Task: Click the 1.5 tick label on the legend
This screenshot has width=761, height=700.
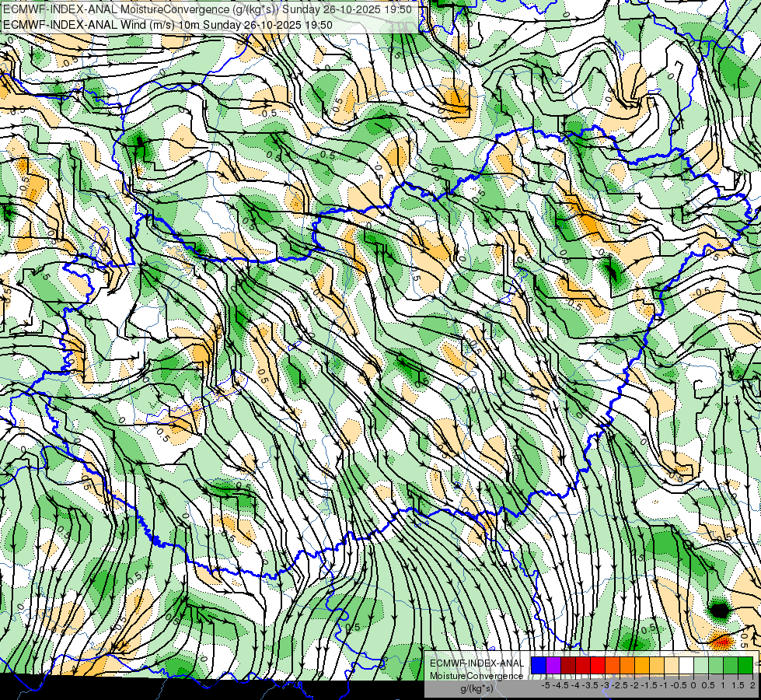Action: [x=738, y=685]
